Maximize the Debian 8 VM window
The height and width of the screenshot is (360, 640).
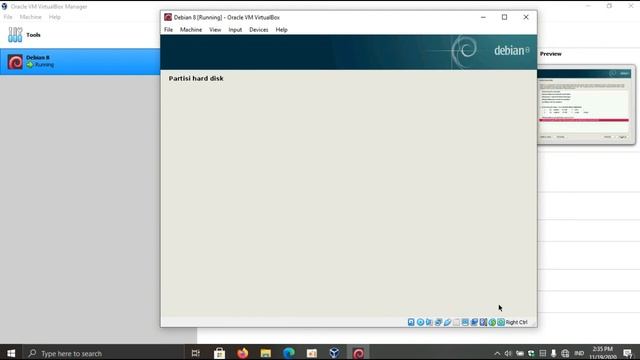(504, 17)
